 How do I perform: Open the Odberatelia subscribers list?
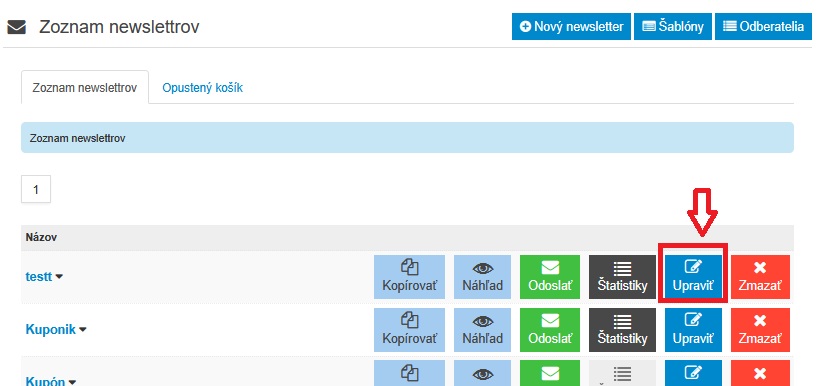pyautogui.click(x=763, y=27)
